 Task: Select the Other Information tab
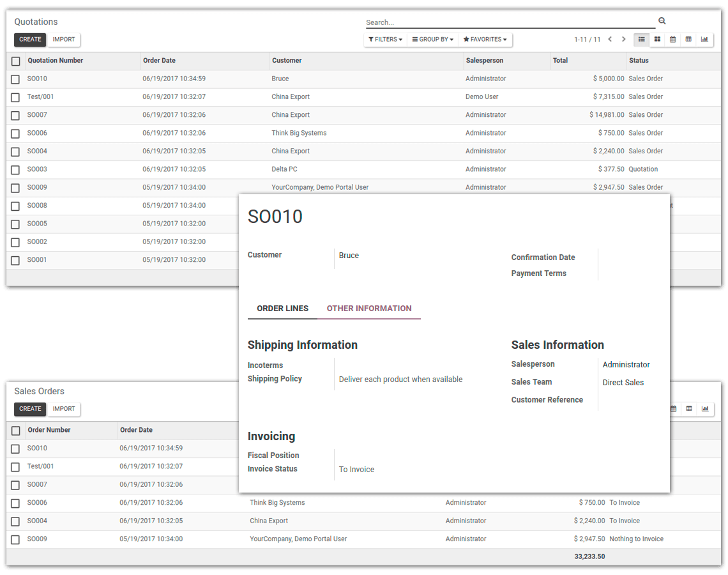369,308
